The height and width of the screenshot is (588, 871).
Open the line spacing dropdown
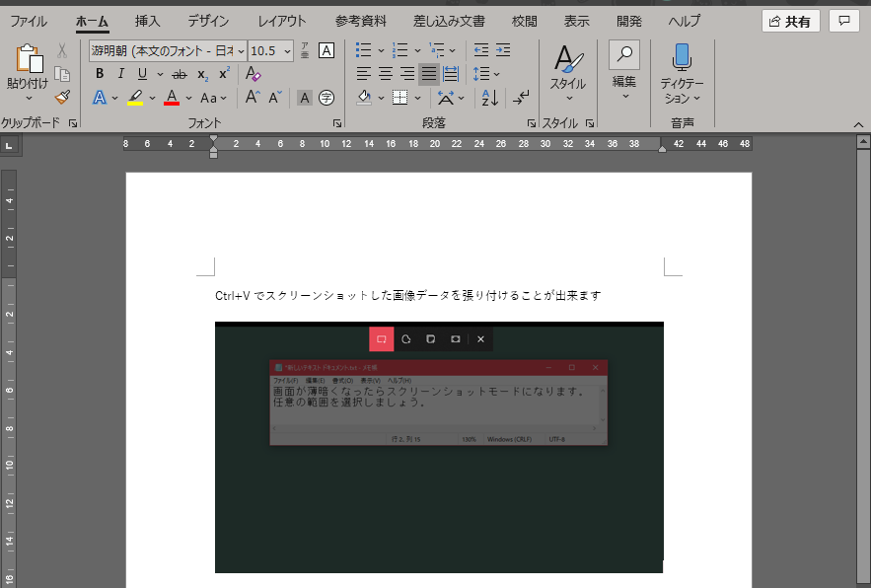click(496, 74)
